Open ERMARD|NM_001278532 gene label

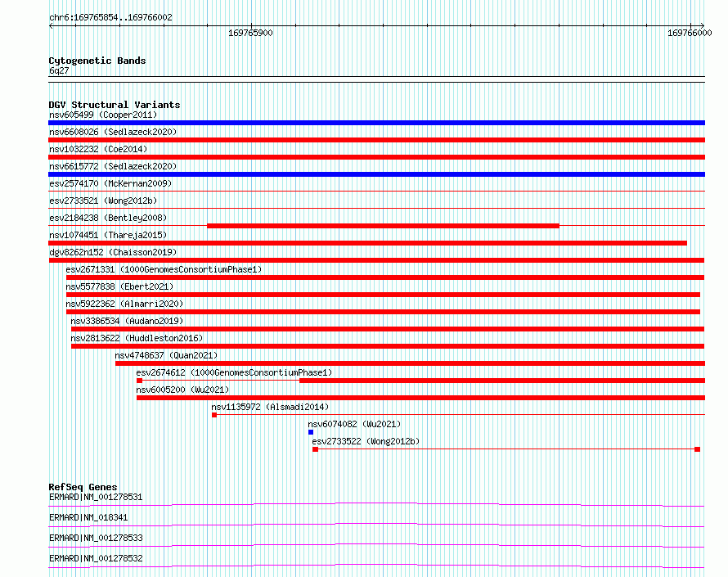point(96,558)
